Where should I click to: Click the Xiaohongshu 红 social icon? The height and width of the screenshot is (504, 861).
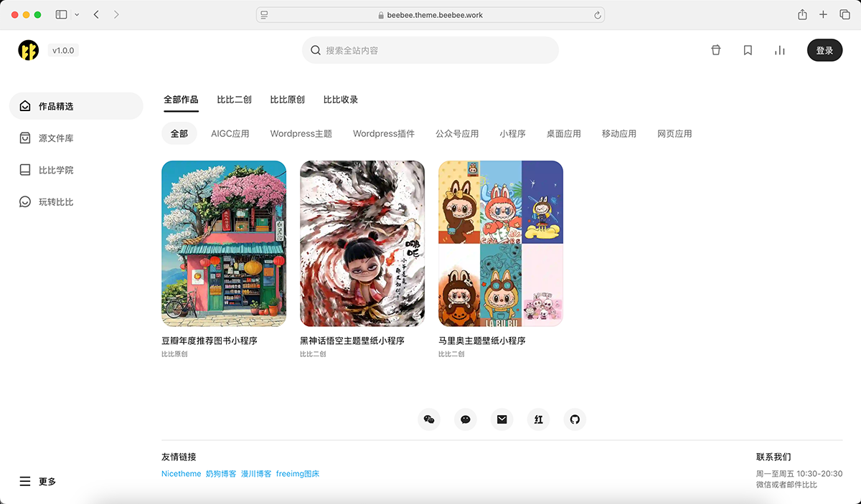coord(538,419)
